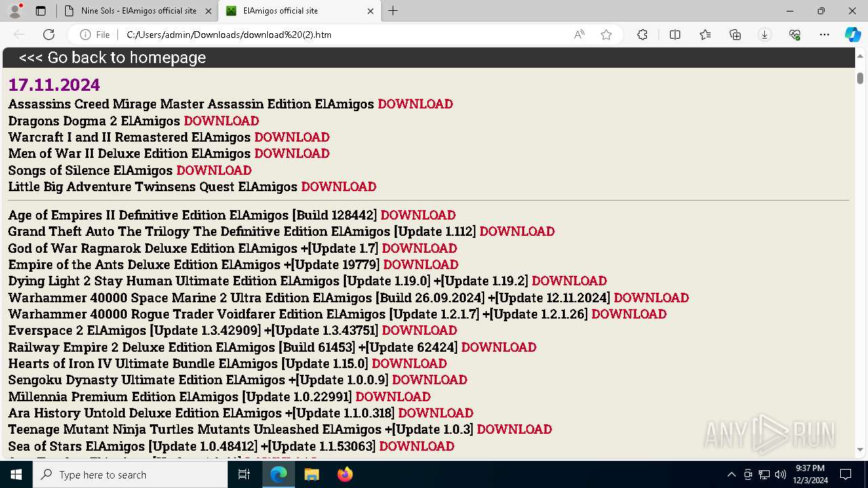
Task: Switch to Nine Sols - ElAmigos tab
Action: pos(138,11)
